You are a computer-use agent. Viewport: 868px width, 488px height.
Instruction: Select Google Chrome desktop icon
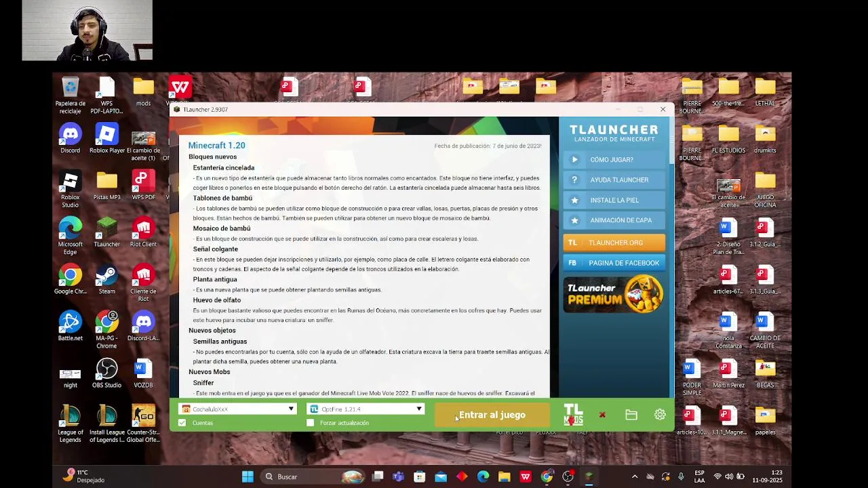click(x=70, y=280)
